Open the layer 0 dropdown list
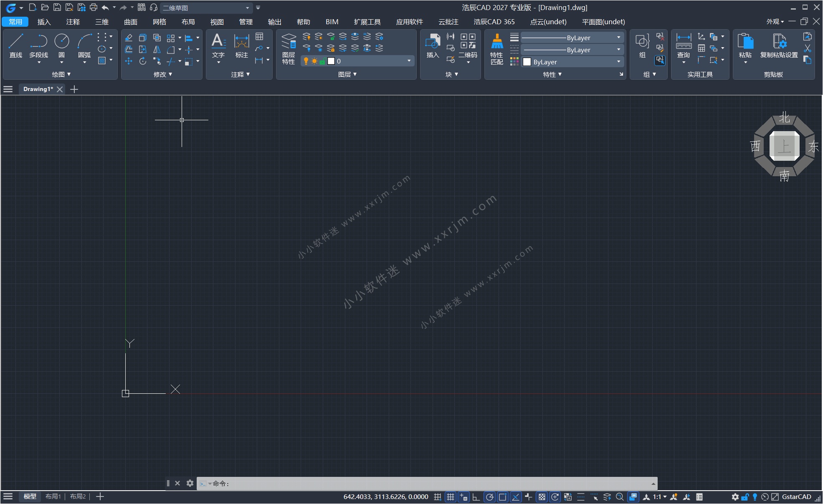Screen dimensions: 823x504 [x=409, y=61]
